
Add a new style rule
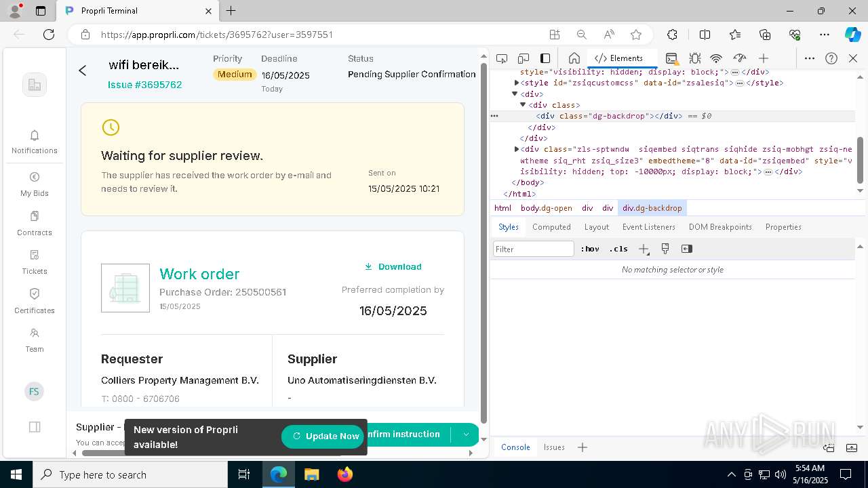[644, 249]
